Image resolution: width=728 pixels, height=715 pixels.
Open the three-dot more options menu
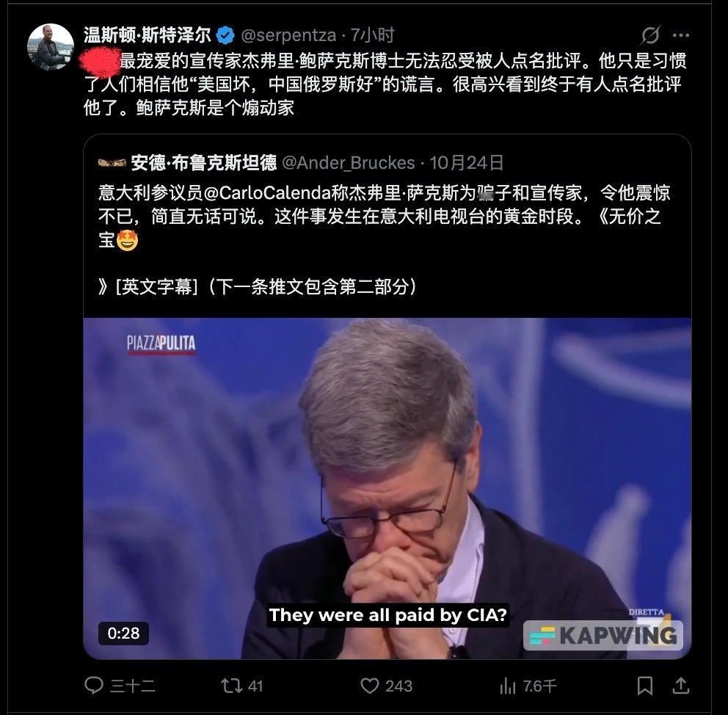point(680,35)
